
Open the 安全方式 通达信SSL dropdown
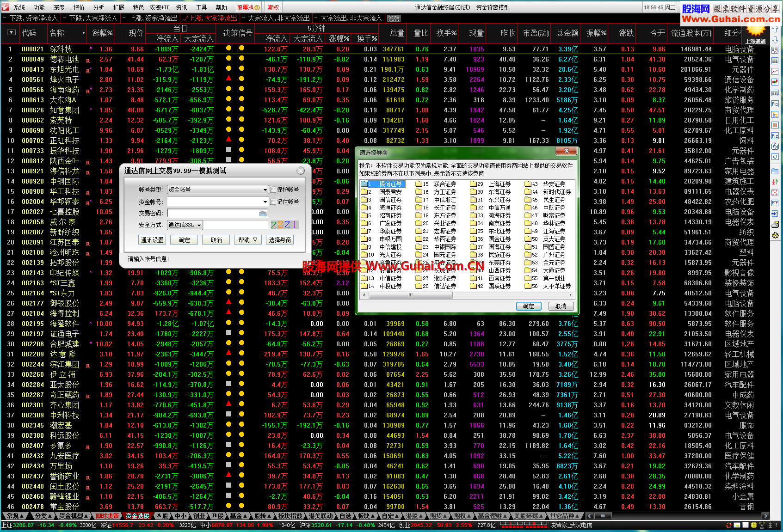point(185,225)
